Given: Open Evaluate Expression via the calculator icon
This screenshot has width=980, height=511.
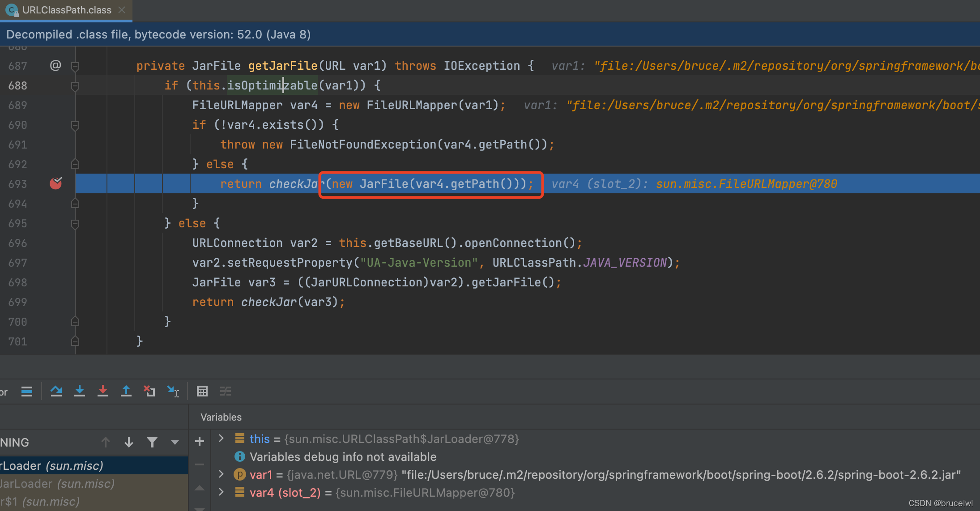Looking at the screenshot, I should click(x=202, y=391).
